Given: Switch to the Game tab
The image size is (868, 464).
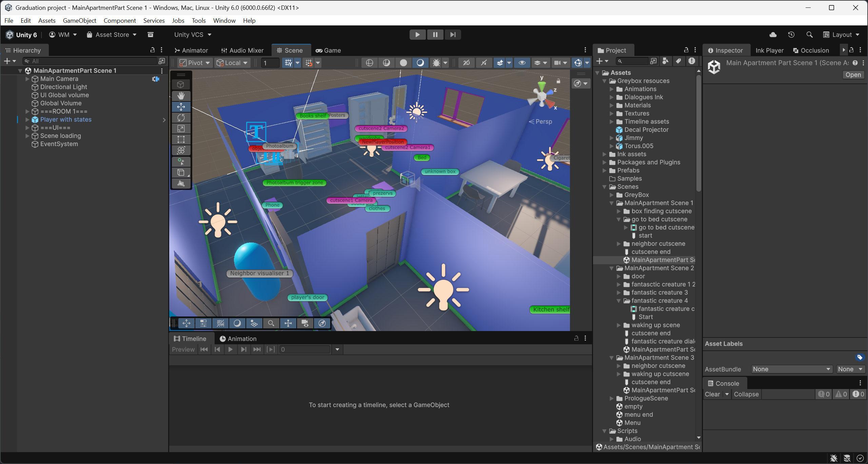Looking at the screenshot, I should tap(328, 50).
